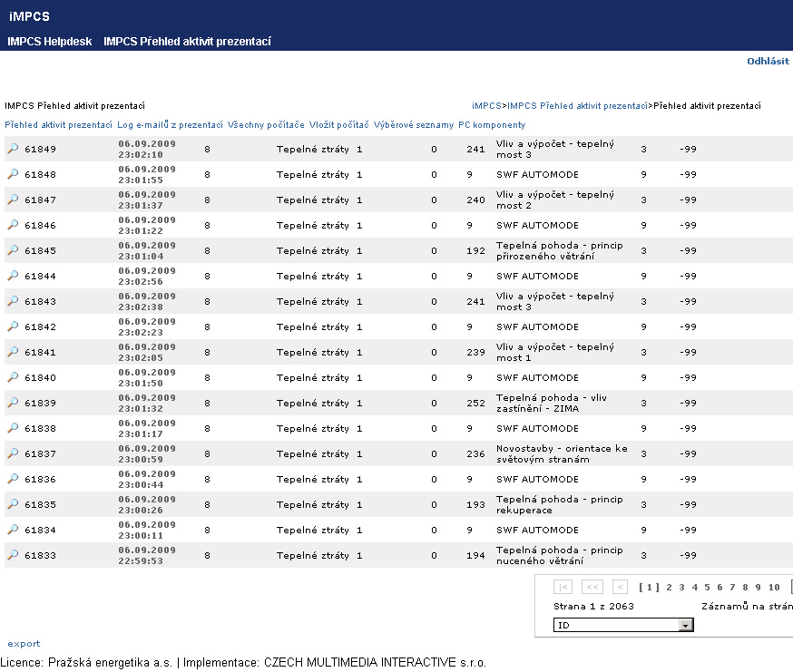Click the previous page pagination button
The image size is (793, 672).
[620, 587]
